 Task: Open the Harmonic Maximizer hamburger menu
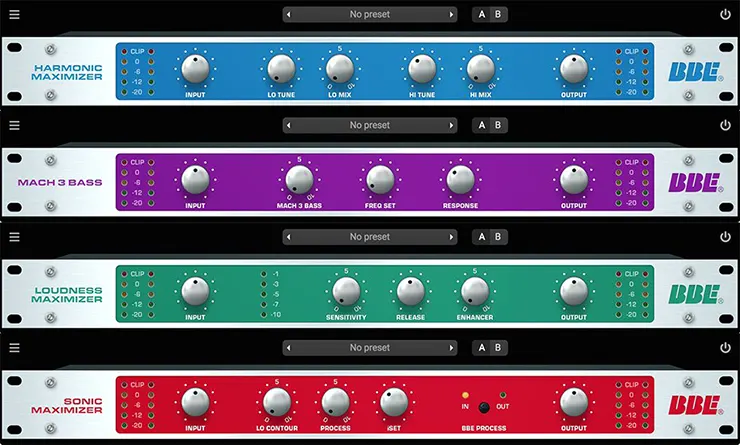(14, 15)
